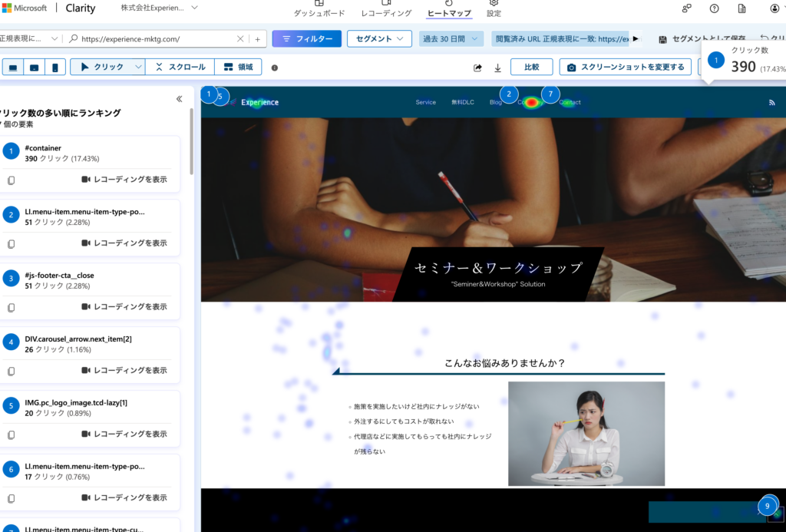Switch to mobile device view icon
The image size is (786, 532).
[x=54, y=68]
